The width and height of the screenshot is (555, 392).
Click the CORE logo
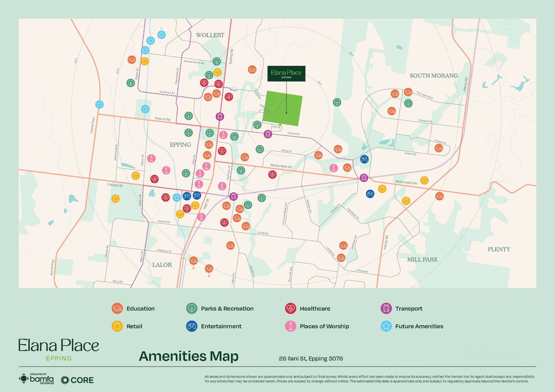tap(77, 380)
